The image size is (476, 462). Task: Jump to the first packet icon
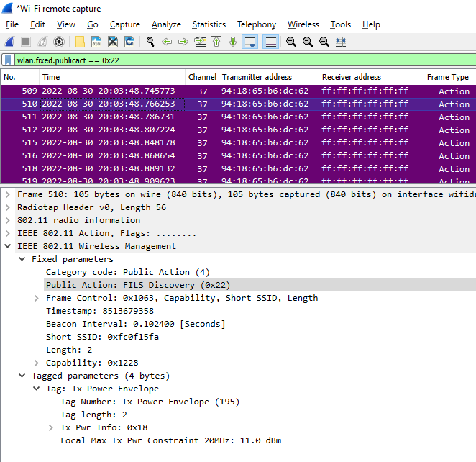click(x=216, y=42)
